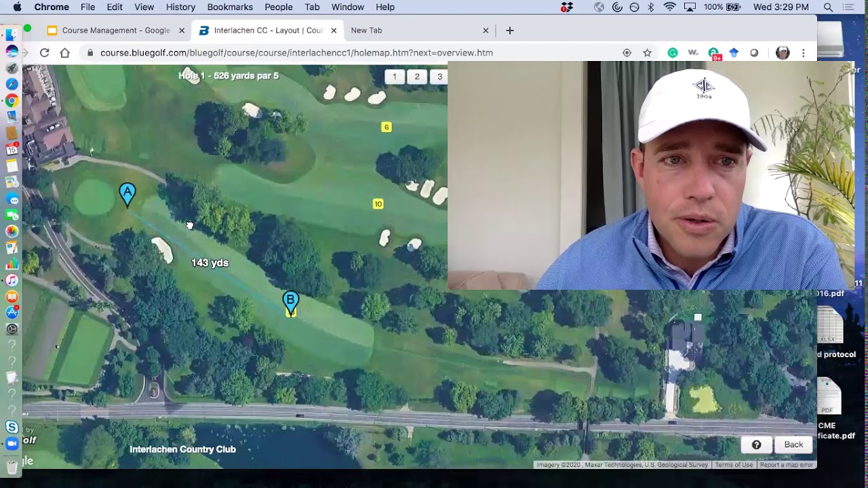This screenshot has height=488, width=868.
Task: Click the address bar URL
Action: point(296,53)
